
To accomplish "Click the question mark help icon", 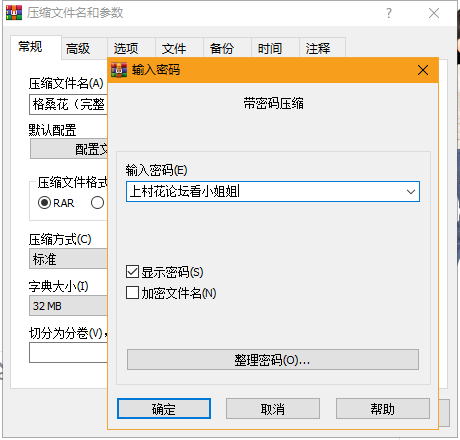I will (389, 13).
